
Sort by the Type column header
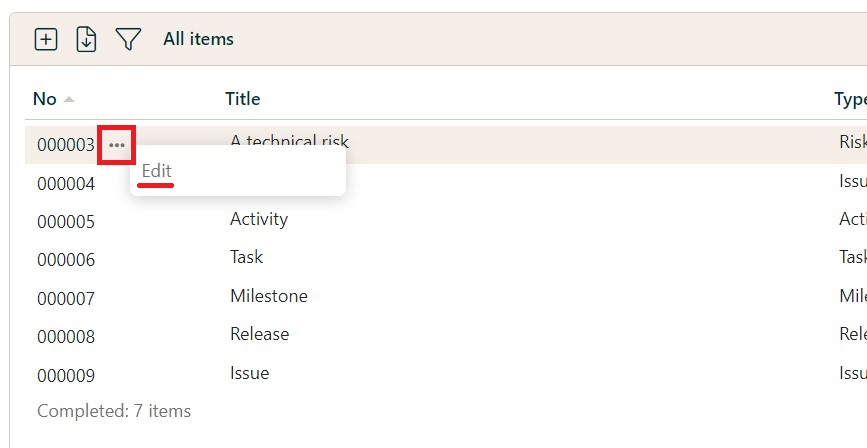click(850, 98)
